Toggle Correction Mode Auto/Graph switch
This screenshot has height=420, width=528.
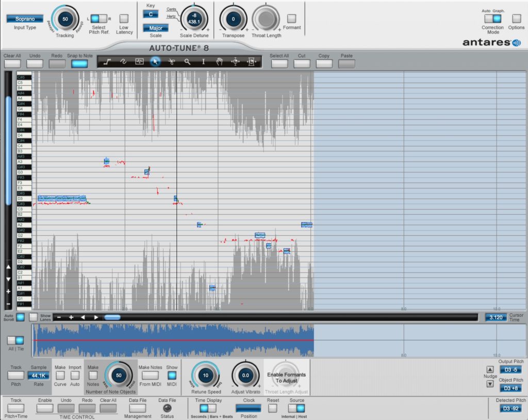(x=493, y=19)
